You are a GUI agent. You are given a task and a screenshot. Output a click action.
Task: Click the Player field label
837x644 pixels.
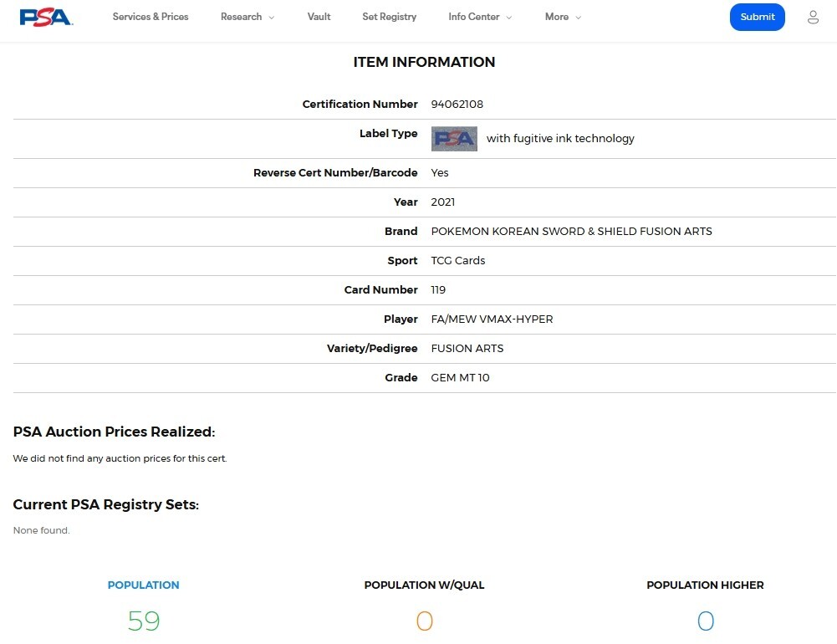[x=401, y=319]
